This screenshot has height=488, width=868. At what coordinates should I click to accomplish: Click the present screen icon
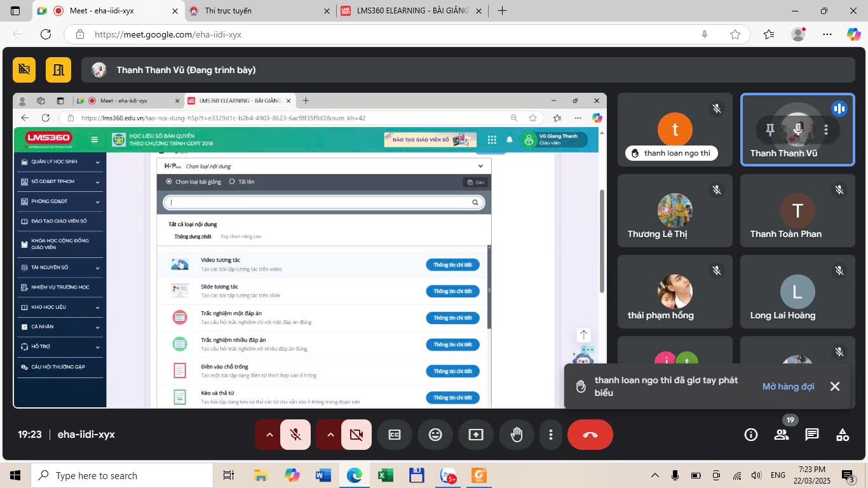tap(476, 435)
